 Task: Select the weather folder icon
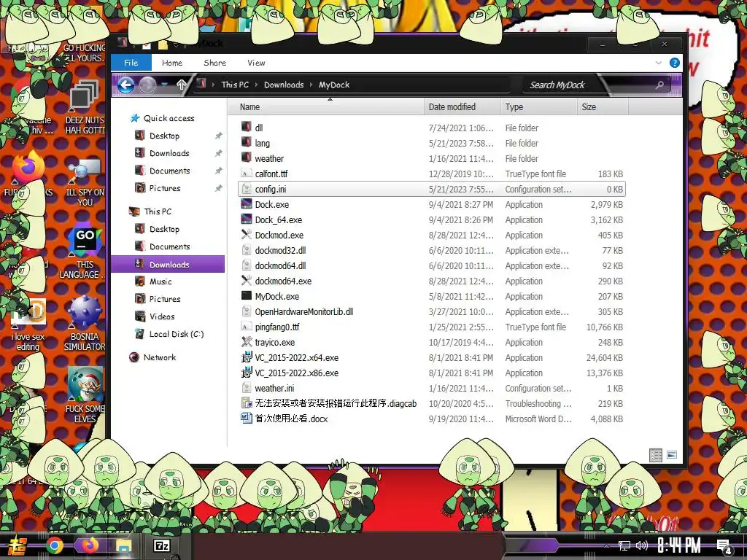click(247, 157)
